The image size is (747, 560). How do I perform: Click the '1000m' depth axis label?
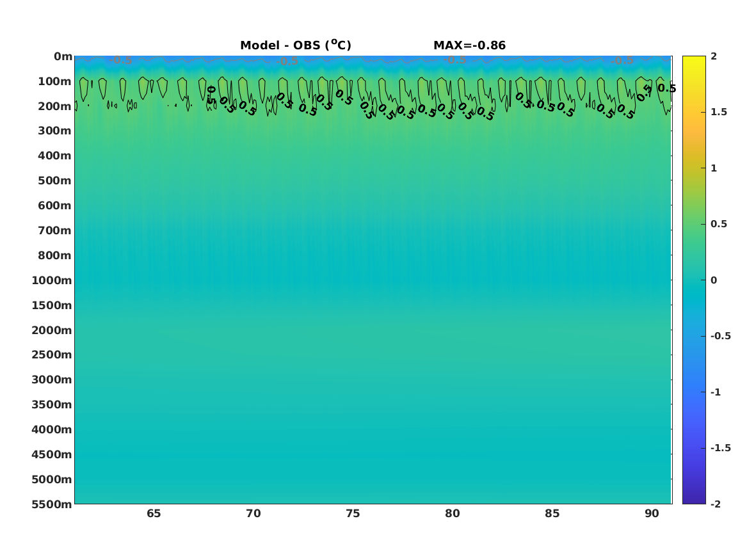[x=52, y=280]
